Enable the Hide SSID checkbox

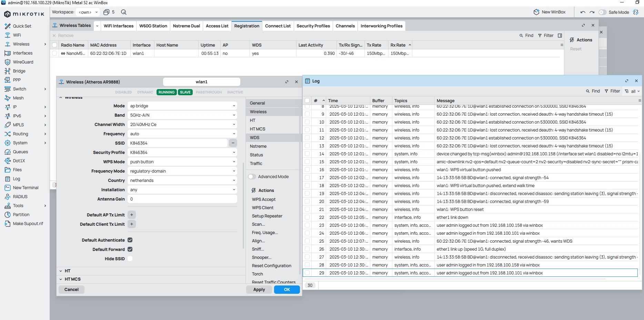click(x=130, y=259)
